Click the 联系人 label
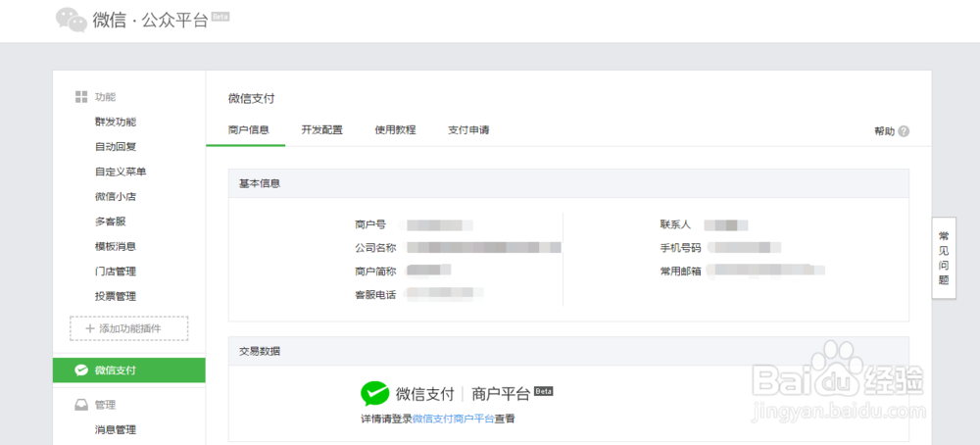This screenshot has height=445, width=980. click(675, 224)
